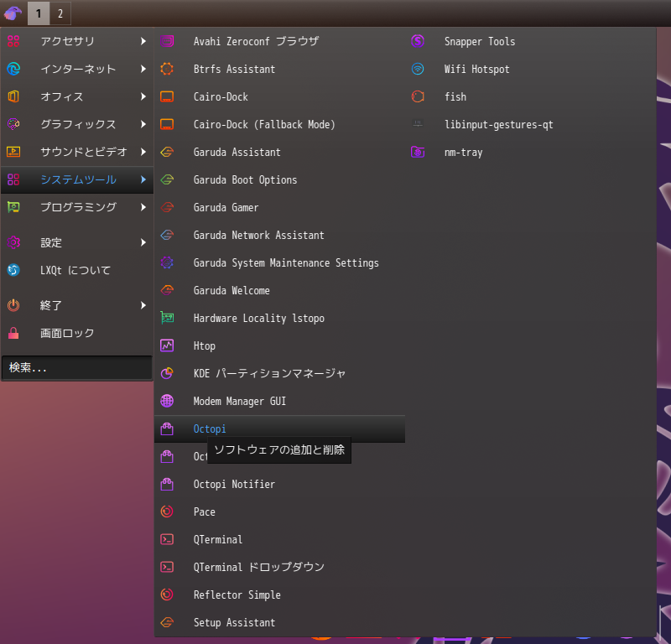Screen dimensions: 671x644
Task: Expand the オフィス submenu arrow
Action: tap(143, 96)
